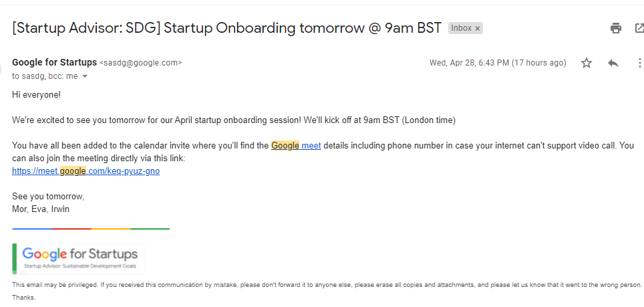Expand recipient details arrow beside bcc: me
Screen dimensions: 644x307
pyautogui.click(x=85, y=76)
